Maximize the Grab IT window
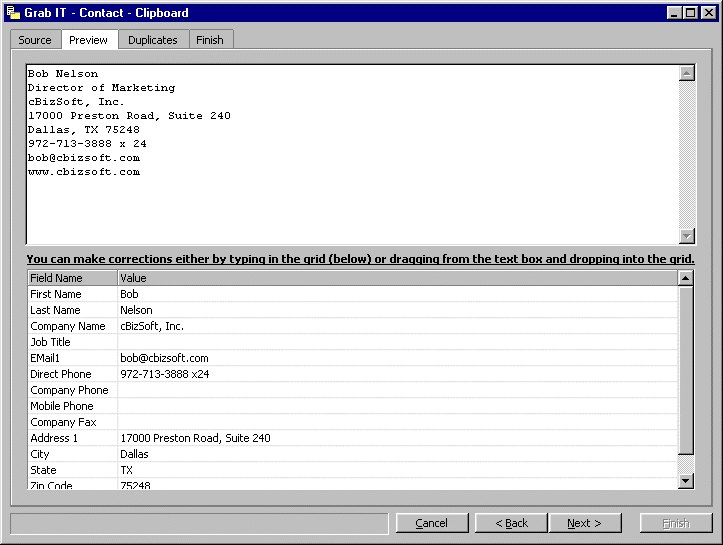Screen dimensions: 723x545 691,13
